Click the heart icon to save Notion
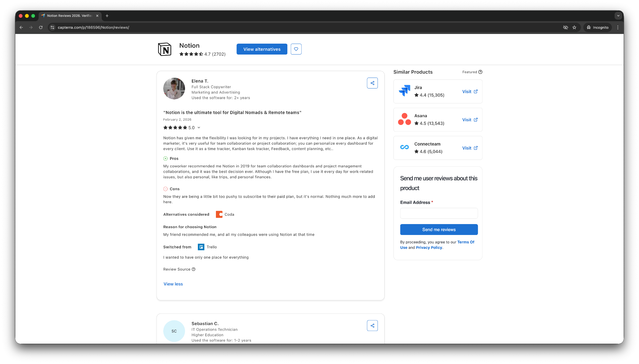 [x=296, y=49]
